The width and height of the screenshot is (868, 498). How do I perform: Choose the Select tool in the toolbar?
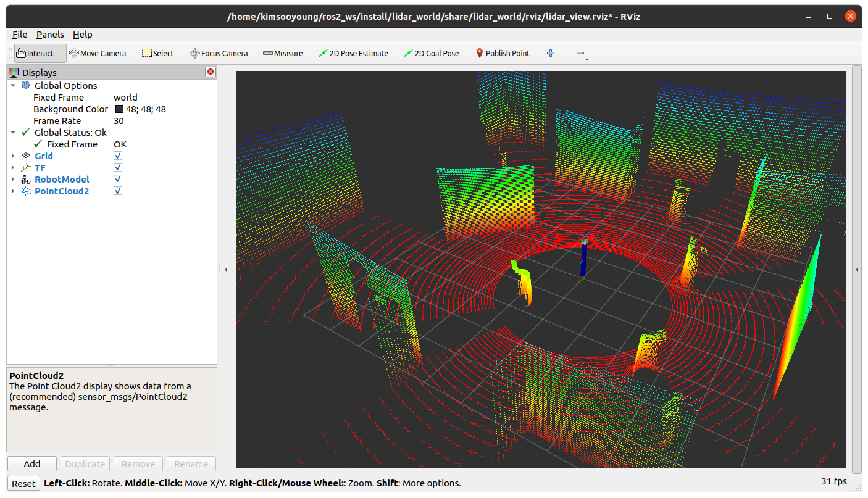(x=157, y=53)
